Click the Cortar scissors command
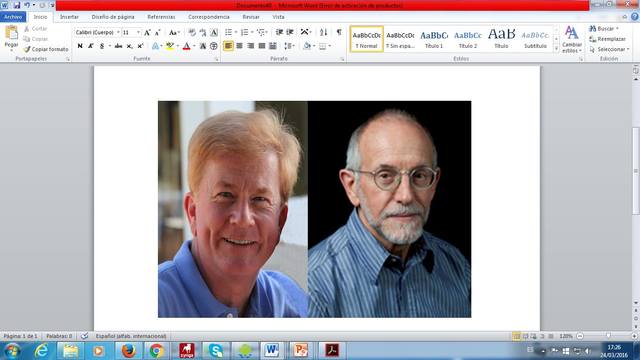The width and height of the screenshot is (640, 360). [x=36, y=29]
